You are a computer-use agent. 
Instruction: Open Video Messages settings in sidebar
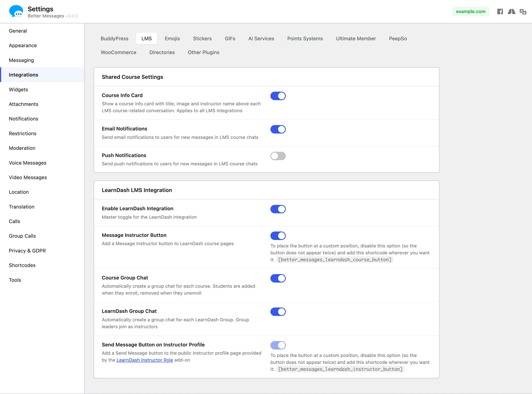(42, 177)
